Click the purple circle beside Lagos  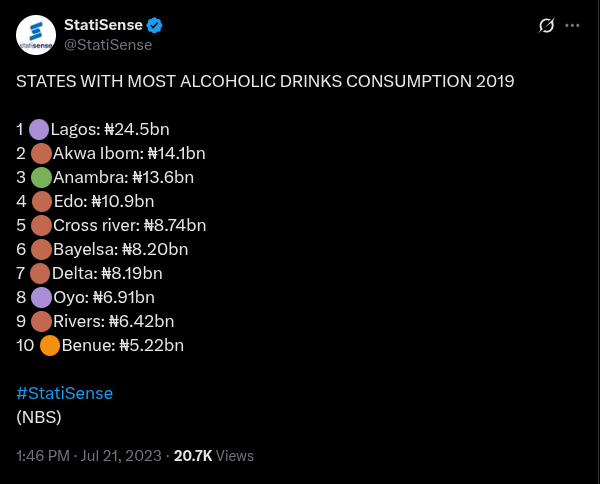[39, 129]
